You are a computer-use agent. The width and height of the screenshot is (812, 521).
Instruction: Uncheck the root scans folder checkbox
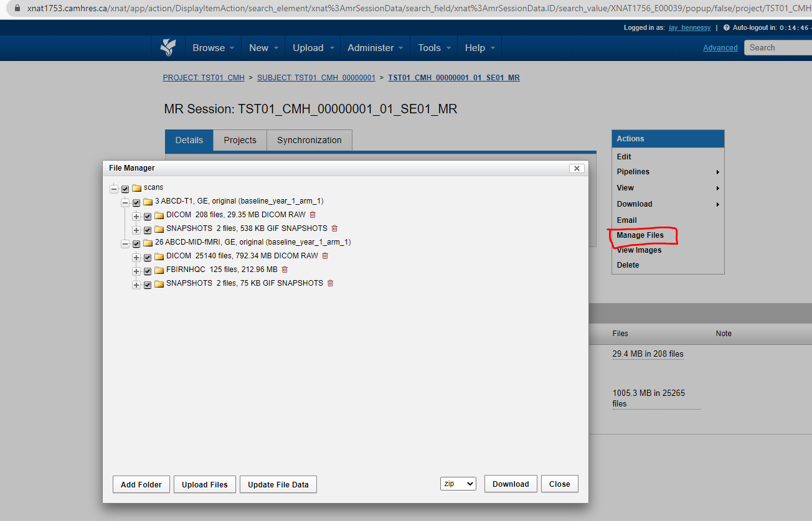point(125,189)
